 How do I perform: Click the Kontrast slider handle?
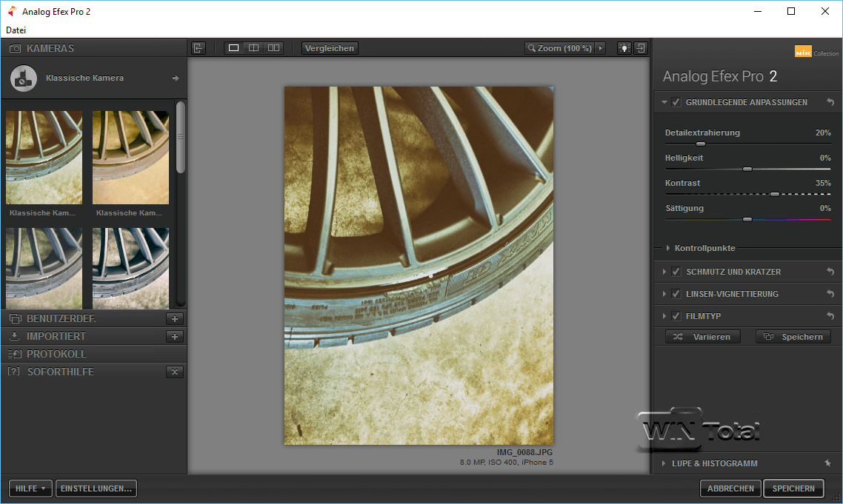point(775,194)
